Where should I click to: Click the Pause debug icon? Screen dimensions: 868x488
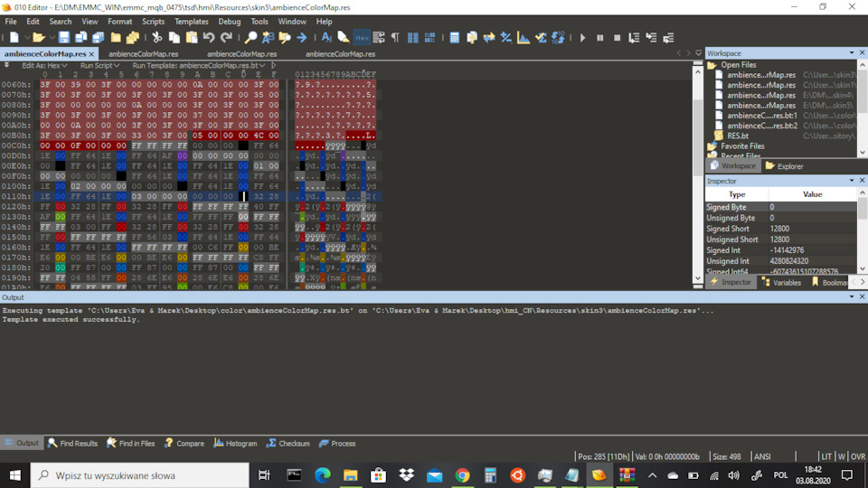(x=599, y=38)
